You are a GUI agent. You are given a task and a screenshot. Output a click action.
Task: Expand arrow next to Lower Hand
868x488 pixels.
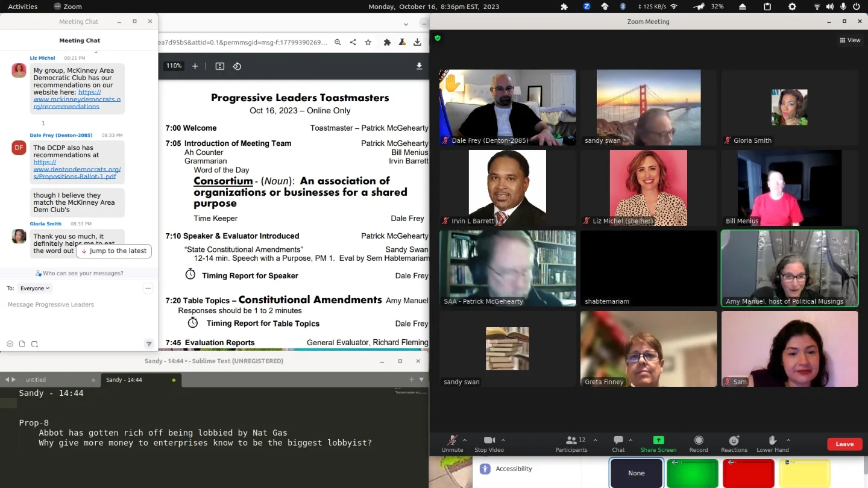point(788,440)
